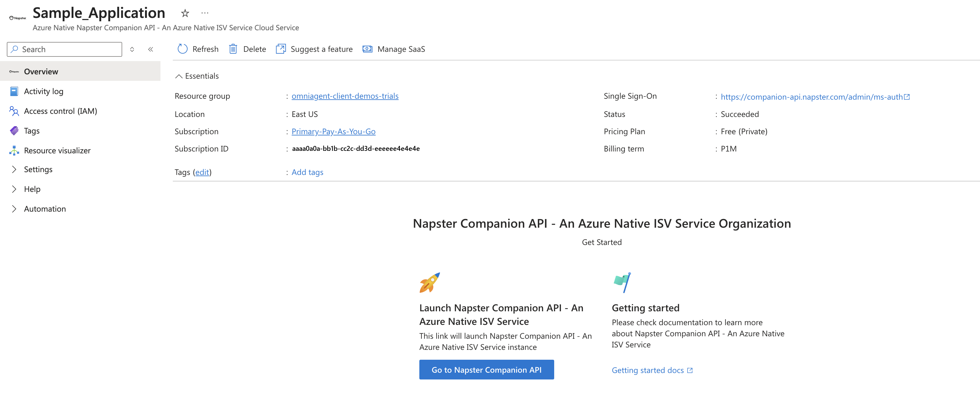This screenshot has height=406, width=980.
Task: Toggle expand/collapse all sidebar groups
Action: click(132, 49)
